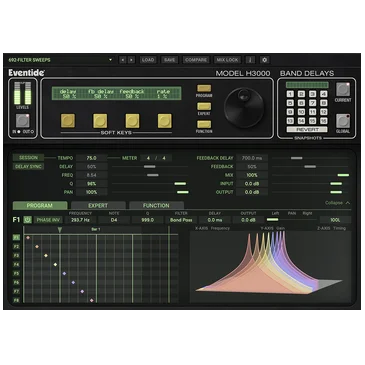The width and height of the screenshot is (365, 365).
Task: Toggle the F1 band power button
Action: tap(27, 220)
